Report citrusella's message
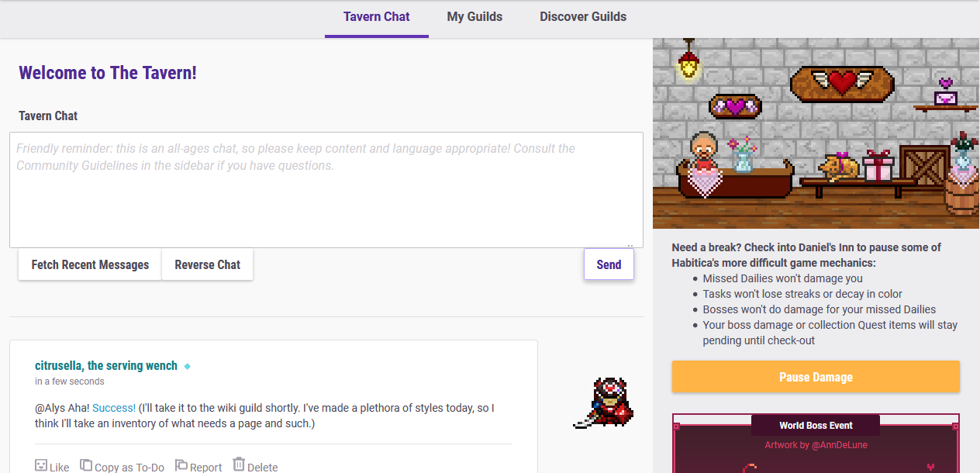Image resolution: width=980 pixels, height=473 pixels. pyautogui.click(x=198, y=466)
